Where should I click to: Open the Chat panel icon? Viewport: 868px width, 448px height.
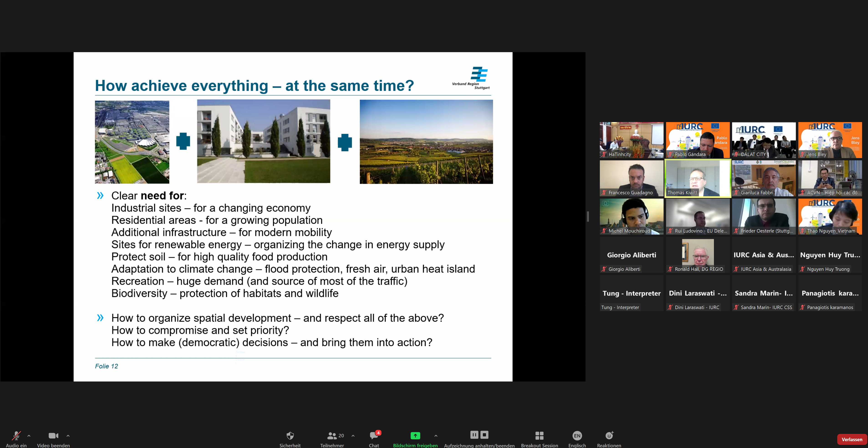coord(374,435)
